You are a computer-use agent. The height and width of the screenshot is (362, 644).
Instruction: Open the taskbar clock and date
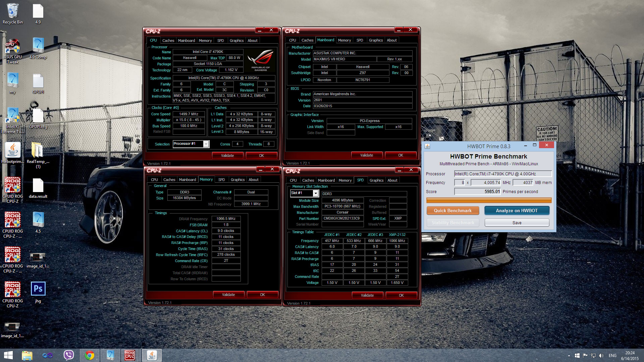(x=630, y=356)
